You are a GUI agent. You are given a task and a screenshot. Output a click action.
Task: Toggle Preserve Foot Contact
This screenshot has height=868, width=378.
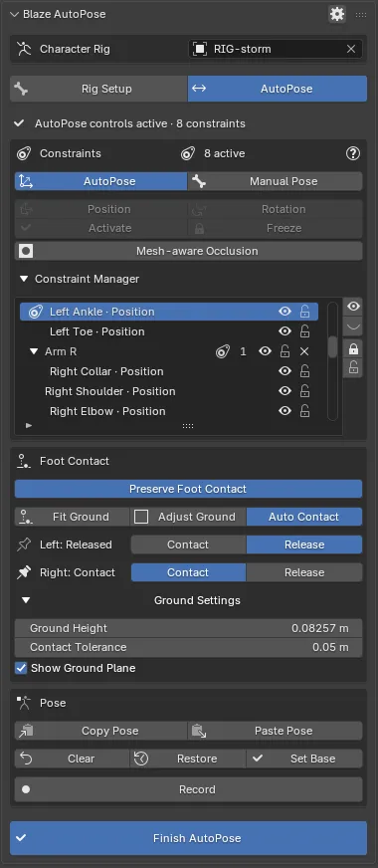[x=189, y=489]
